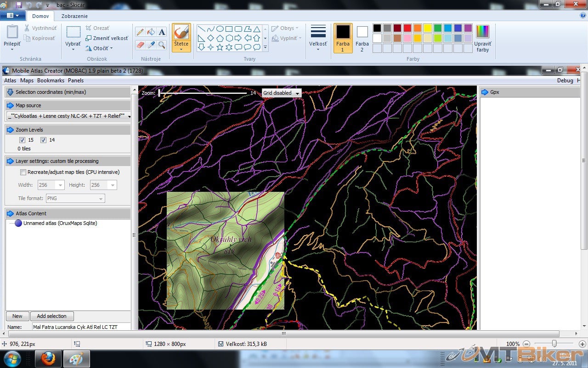Activate the Magnifier tool
Screen dimensions: 588x368
click(162, 45)
